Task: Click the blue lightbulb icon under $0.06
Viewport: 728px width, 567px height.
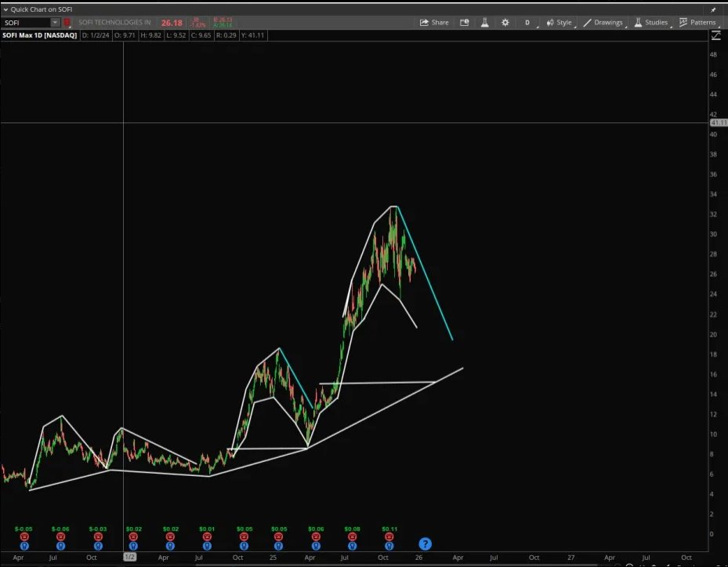Action: click(316, 546)
